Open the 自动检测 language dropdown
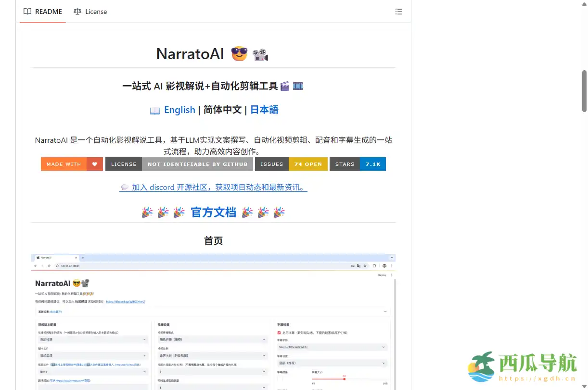This screenshot has height=390, width=588. [93, 339]
